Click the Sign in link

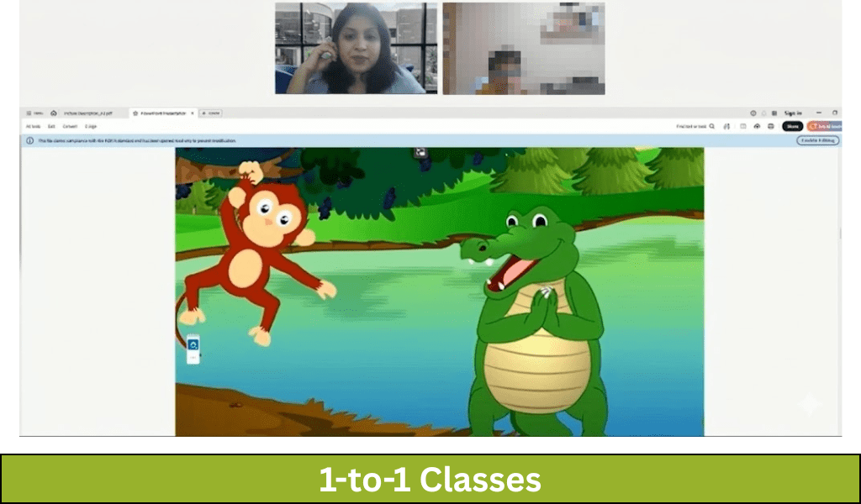pyautogui.click(x=793, y=113)
